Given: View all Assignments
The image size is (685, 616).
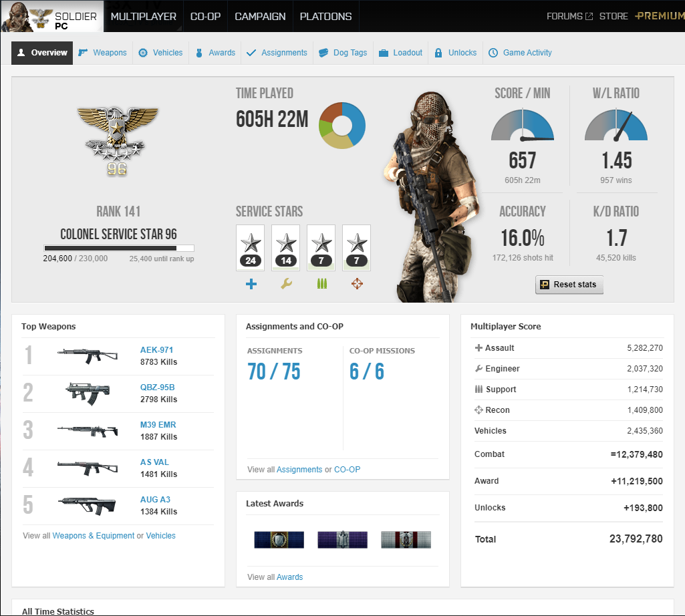Looking at the screenshot, I should tap(299, 469).
